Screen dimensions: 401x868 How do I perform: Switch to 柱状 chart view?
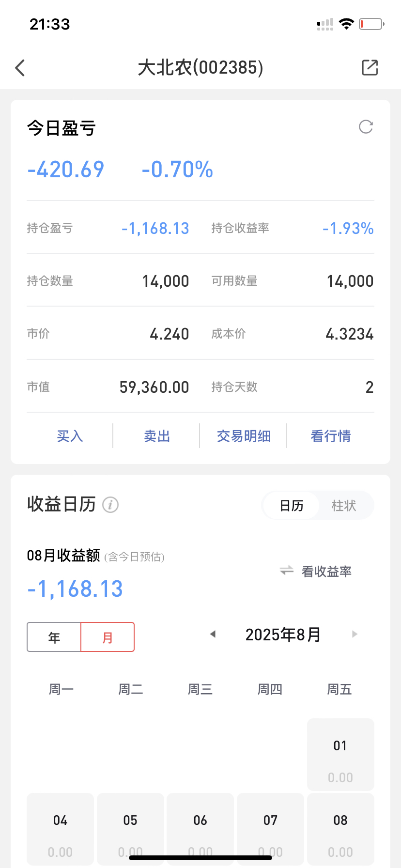click(344, 506)
